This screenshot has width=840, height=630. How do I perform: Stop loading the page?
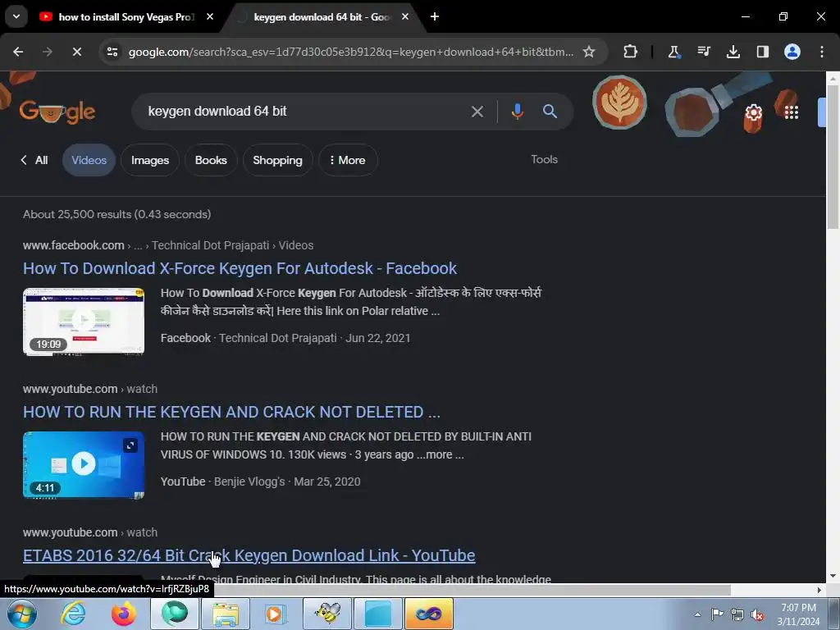tap(76, 52)
